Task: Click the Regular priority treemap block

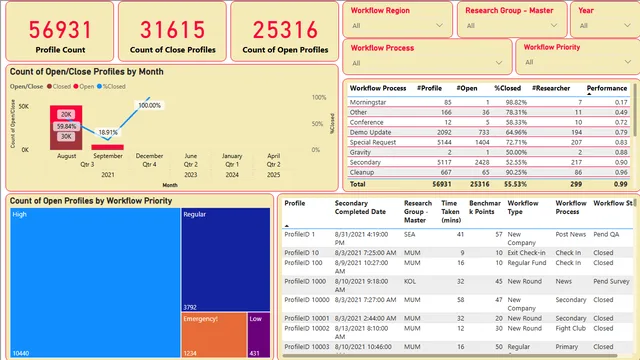Action: point(226,260)
